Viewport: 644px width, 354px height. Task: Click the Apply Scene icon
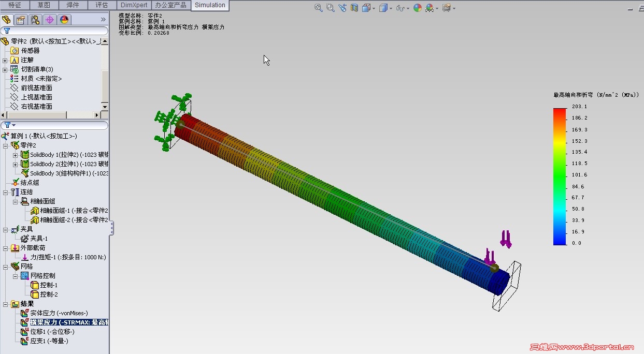[430, 8]
